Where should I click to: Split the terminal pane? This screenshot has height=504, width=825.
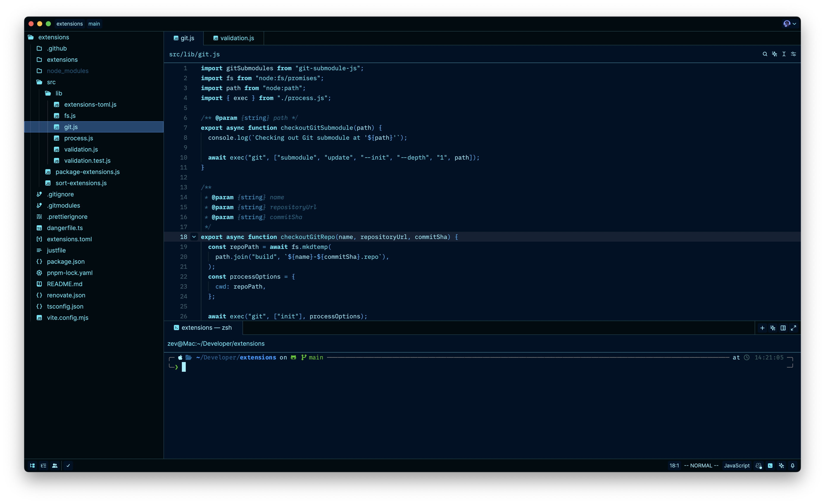click(x=783, y=328)
